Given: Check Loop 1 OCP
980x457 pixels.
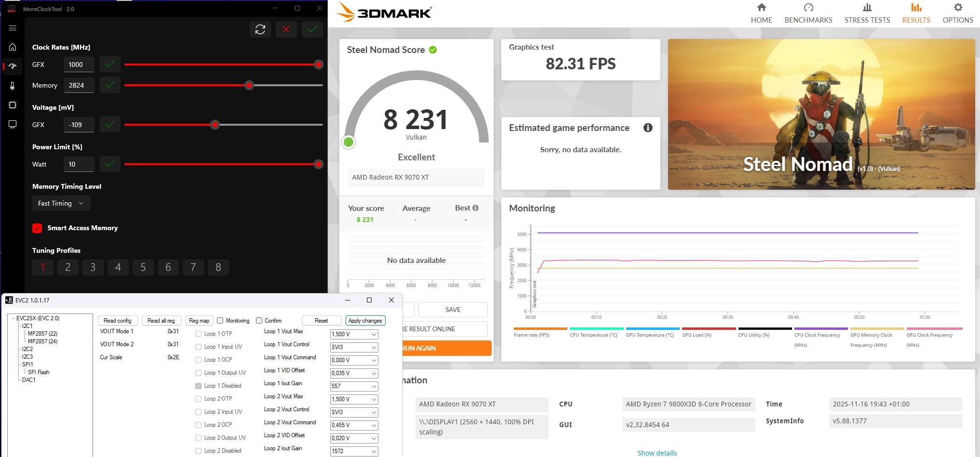Looking at the screenshot, I should pyautogui.click(x=198, y=360).
